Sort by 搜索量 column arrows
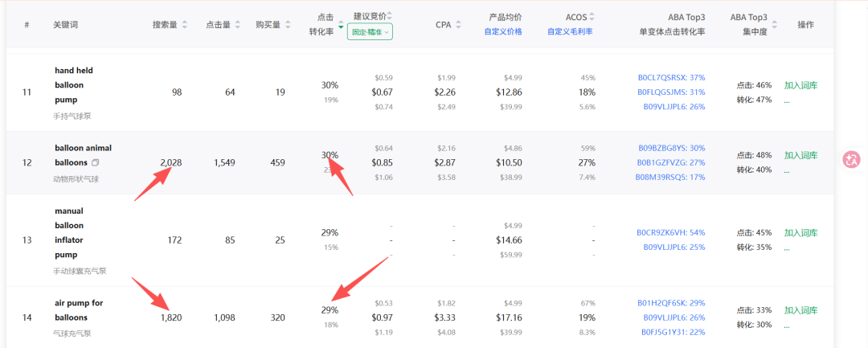The image size is (868, 348). pyautogui.click(x=184, y=25)
